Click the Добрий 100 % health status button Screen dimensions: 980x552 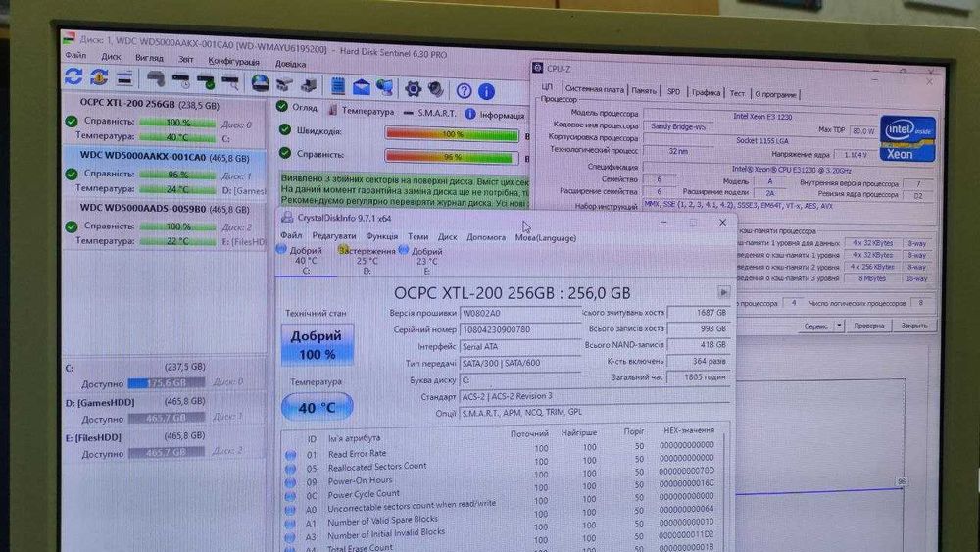pyautogui.click(x=317, y=344)
